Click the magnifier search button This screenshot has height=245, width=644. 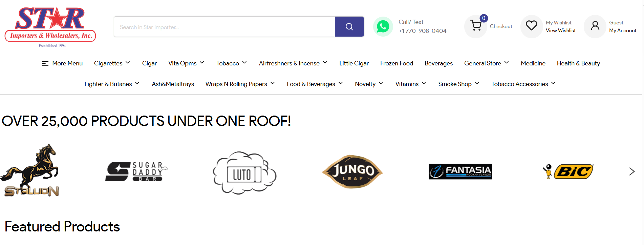(349, 26)
